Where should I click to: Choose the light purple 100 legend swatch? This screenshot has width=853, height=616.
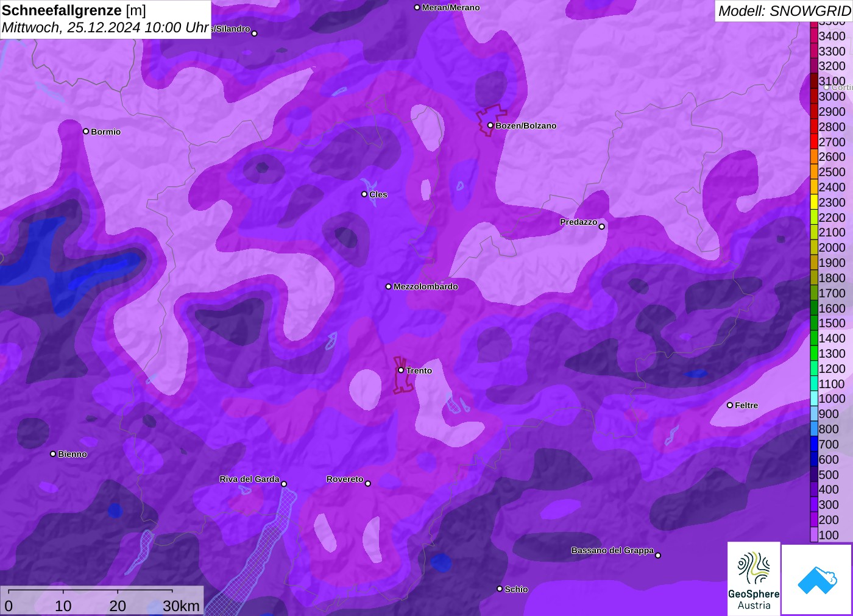(x=814, y=535)
